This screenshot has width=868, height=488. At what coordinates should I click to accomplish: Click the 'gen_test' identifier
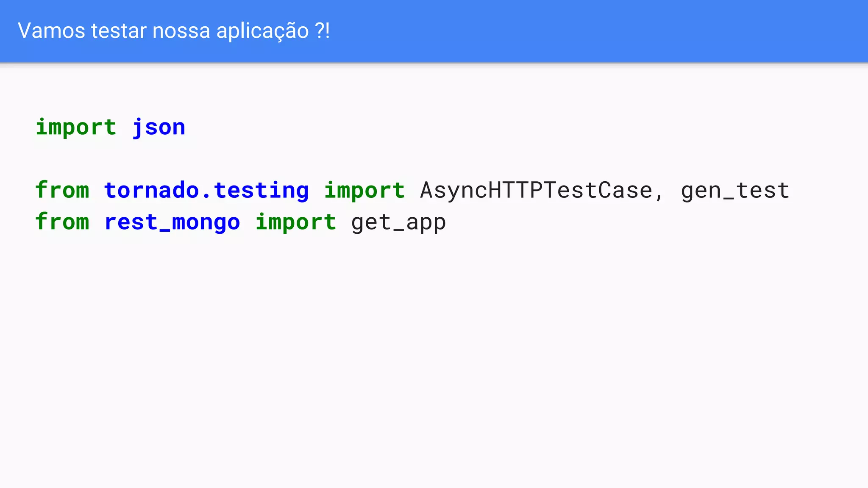[x=735, y=191]
